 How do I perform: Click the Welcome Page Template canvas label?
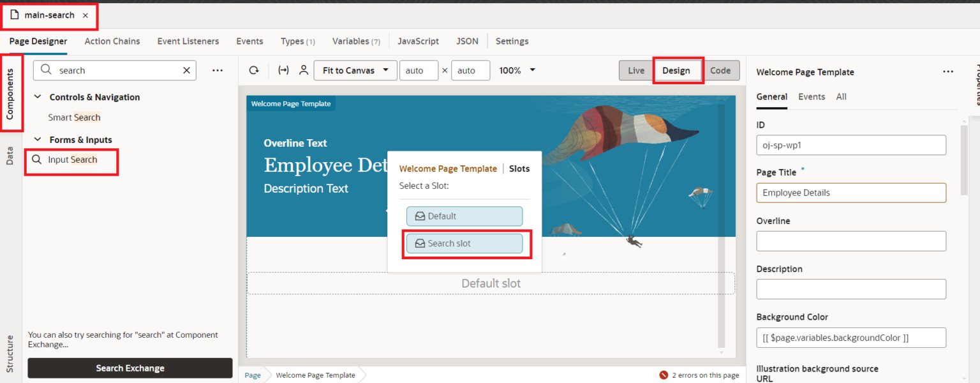click(291, 103)
